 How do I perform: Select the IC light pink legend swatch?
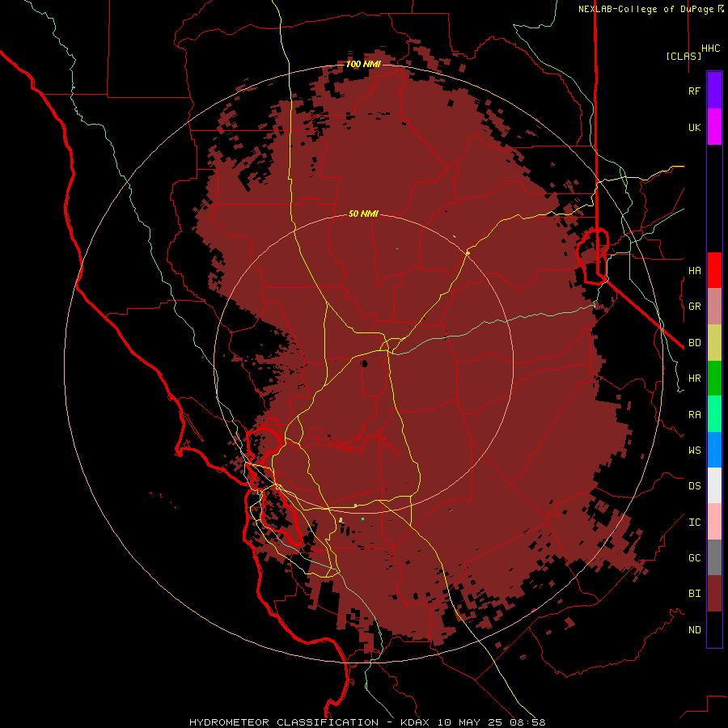714,522
